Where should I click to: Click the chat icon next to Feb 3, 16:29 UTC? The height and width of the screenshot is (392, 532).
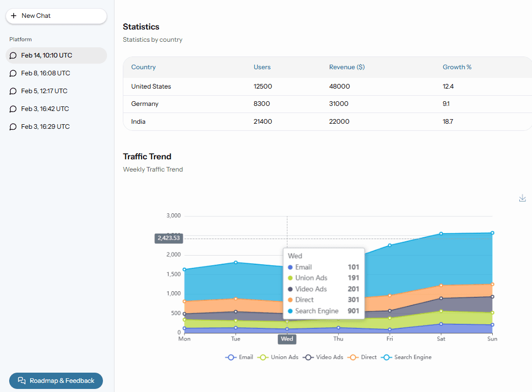[13, 126]
